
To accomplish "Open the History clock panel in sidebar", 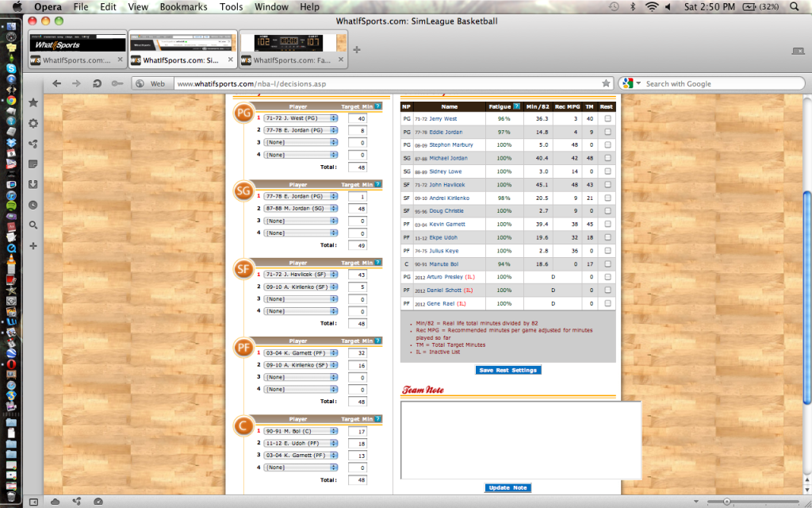I will point(33,205).
